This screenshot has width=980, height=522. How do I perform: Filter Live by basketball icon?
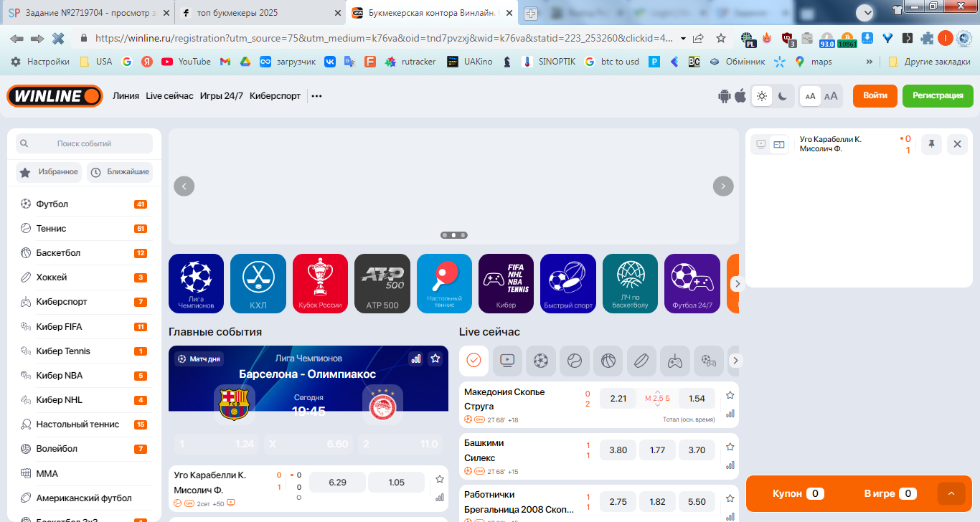(608, 361)
